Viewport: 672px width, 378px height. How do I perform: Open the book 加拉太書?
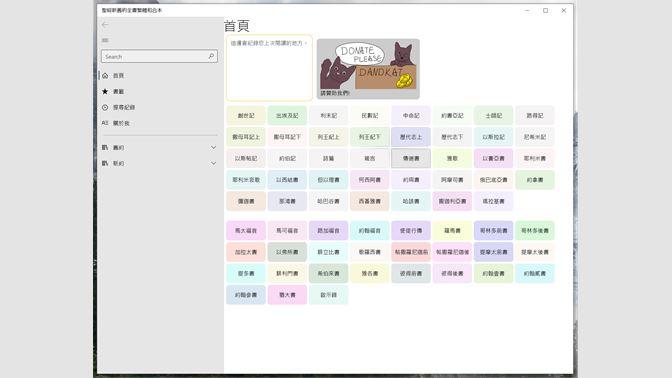[246, 252]
